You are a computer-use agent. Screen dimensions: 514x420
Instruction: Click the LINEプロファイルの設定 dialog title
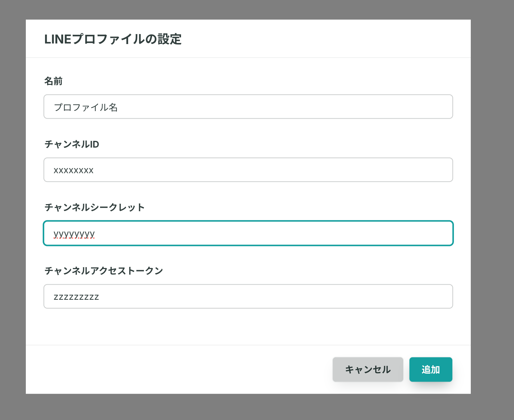point(113,39)
